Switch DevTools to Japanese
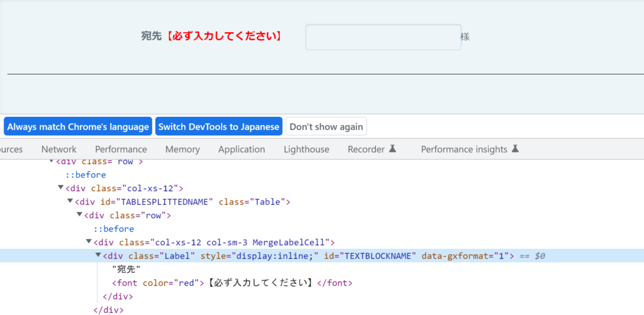 [218, 126]
